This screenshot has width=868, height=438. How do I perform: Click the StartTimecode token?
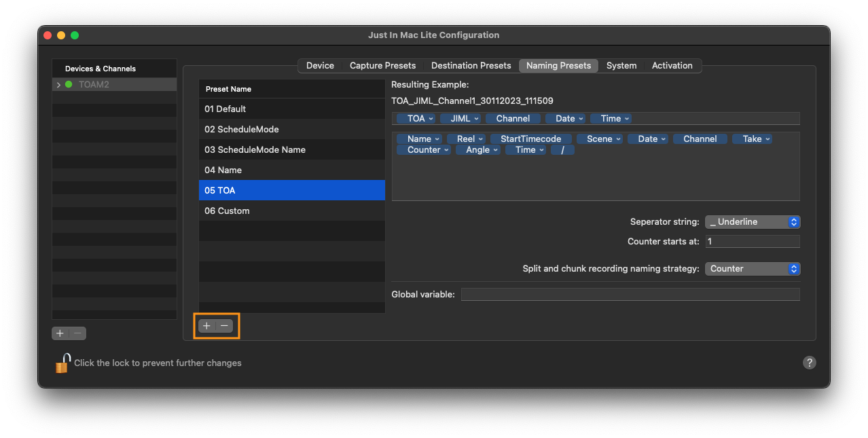point(531,139)
